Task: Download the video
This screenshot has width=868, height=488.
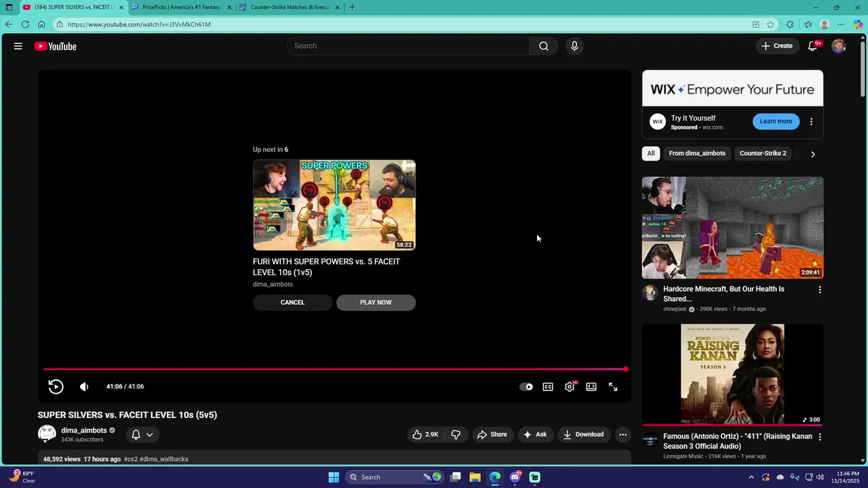Action: [x=583, y=434]
